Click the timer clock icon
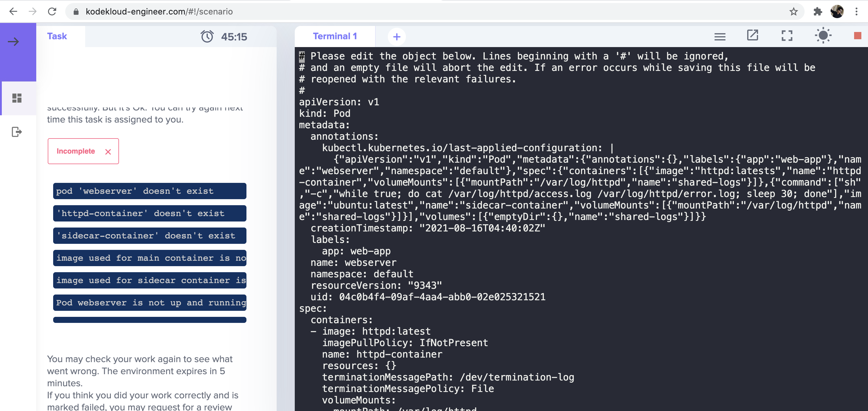The width and height of the screenshot is (868, 411). [207, 36]
